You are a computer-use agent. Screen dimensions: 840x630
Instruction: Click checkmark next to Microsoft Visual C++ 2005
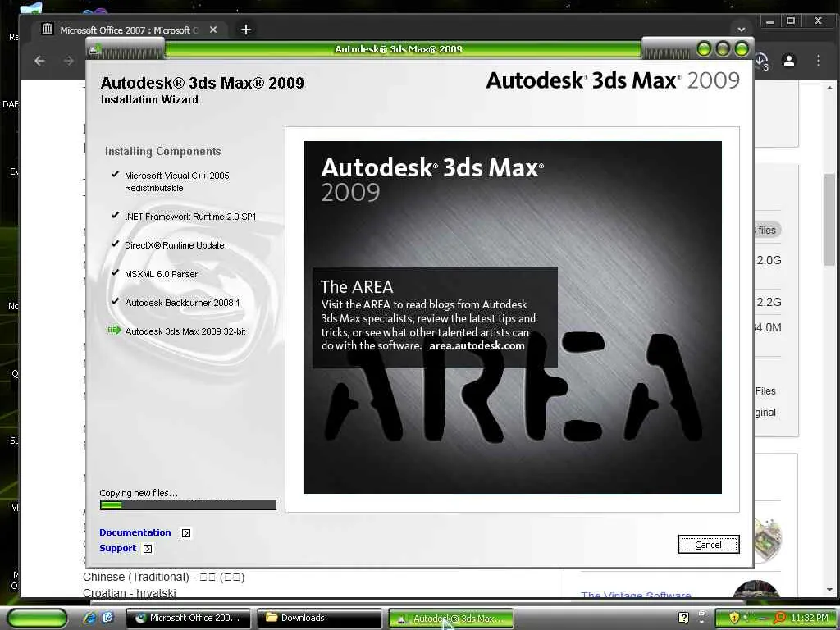115,174
